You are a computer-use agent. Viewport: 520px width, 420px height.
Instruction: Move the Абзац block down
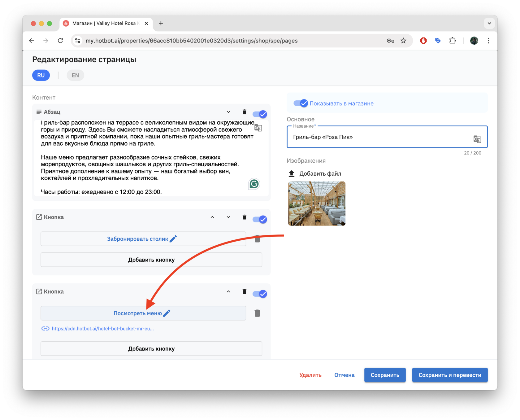pos(228,112)
